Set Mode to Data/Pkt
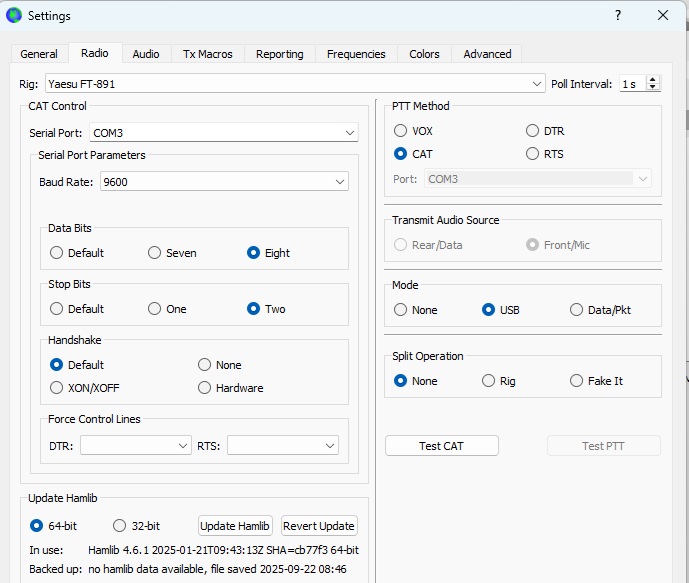This screenshot has height=583, width=689. click(x=577, y=310)
